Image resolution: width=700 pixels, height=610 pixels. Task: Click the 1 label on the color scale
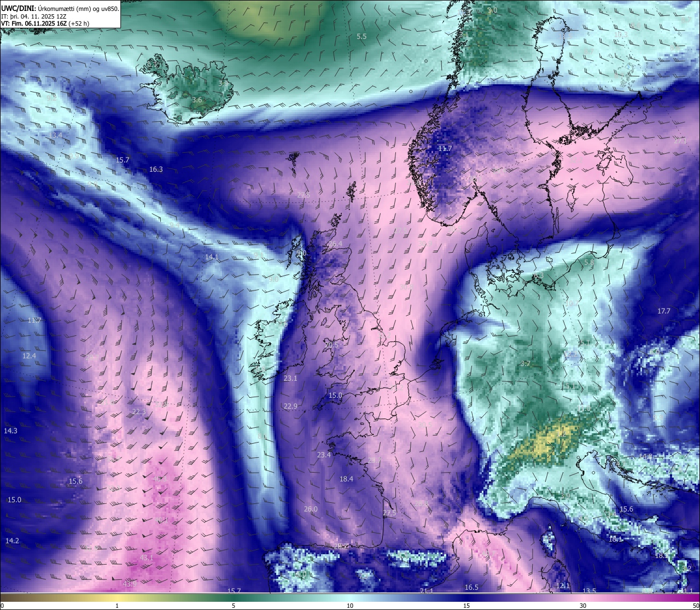117,606
